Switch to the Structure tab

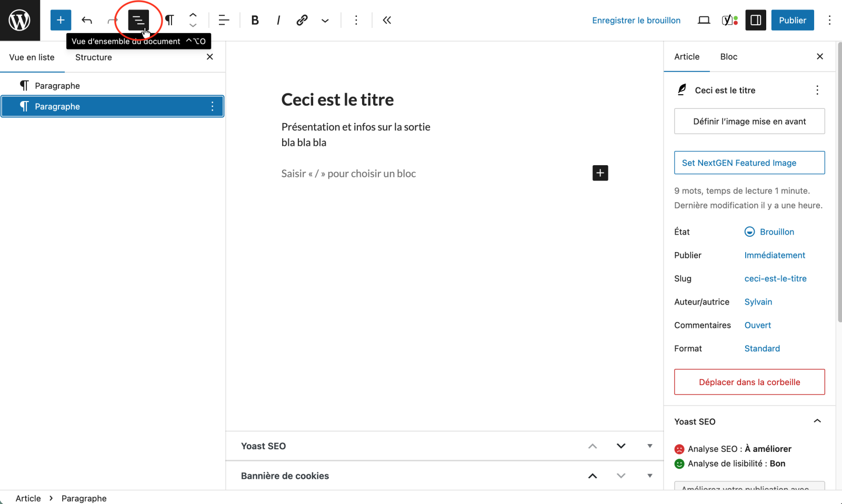(x=93, y=57)
